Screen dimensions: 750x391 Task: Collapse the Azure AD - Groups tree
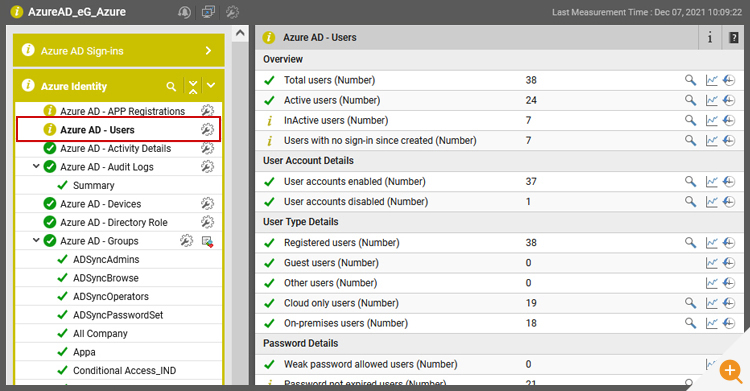point(36,240)
